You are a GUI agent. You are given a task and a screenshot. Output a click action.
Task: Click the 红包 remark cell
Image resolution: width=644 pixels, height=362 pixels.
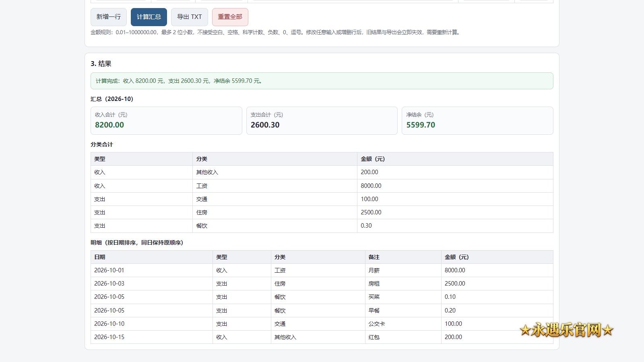pyautogui.click(x=403, y=337)
